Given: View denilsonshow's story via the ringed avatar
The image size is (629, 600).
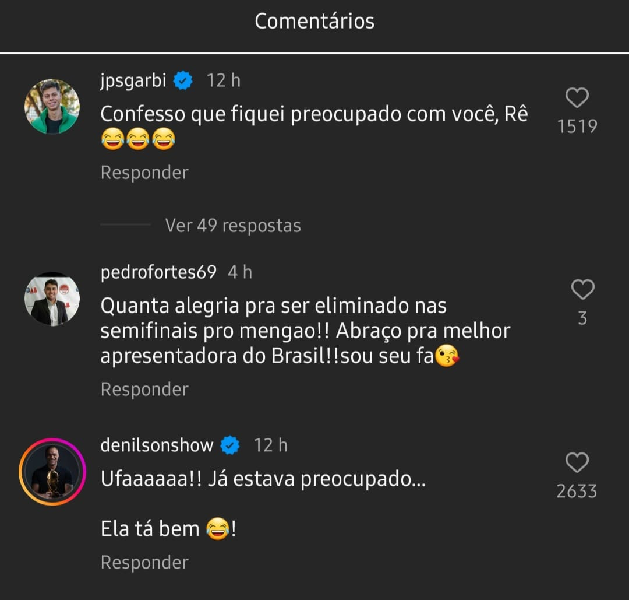Looking at the screenshot, I should [51, 471].
